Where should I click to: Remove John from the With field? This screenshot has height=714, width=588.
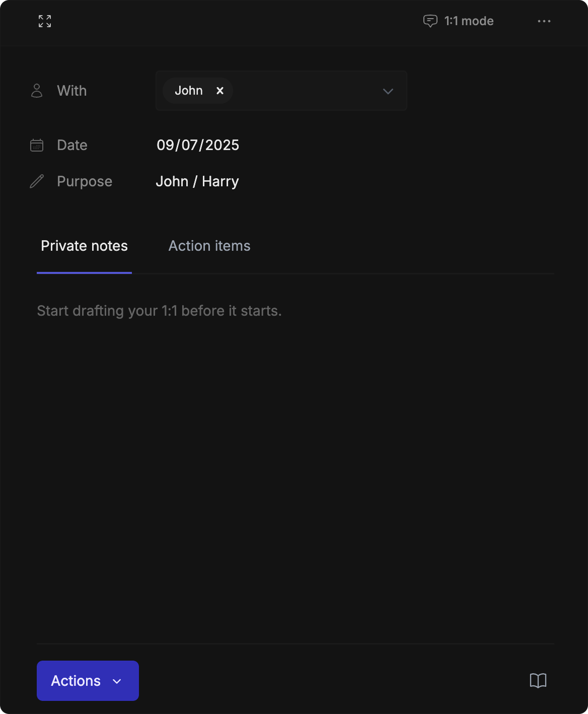click(220, 91)
